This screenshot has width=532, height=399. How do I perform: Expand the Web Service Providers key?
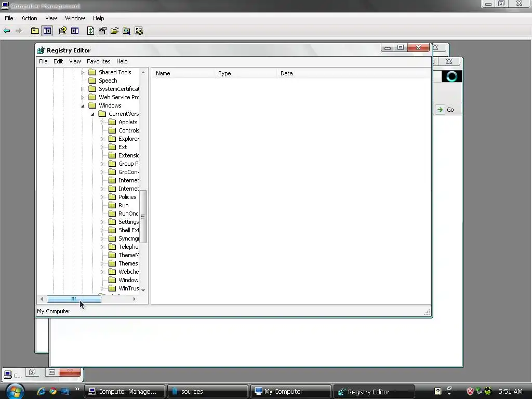[x=83, y=97]
